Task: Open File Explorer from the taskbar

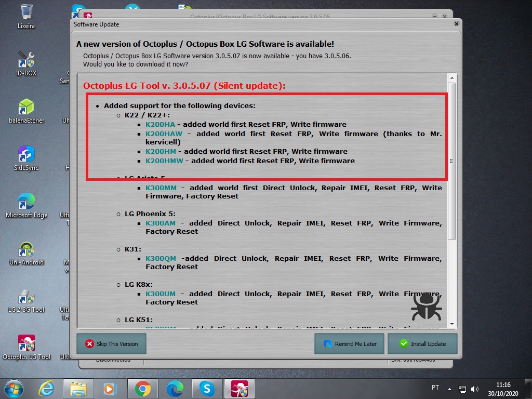Action: pos(78,389)
